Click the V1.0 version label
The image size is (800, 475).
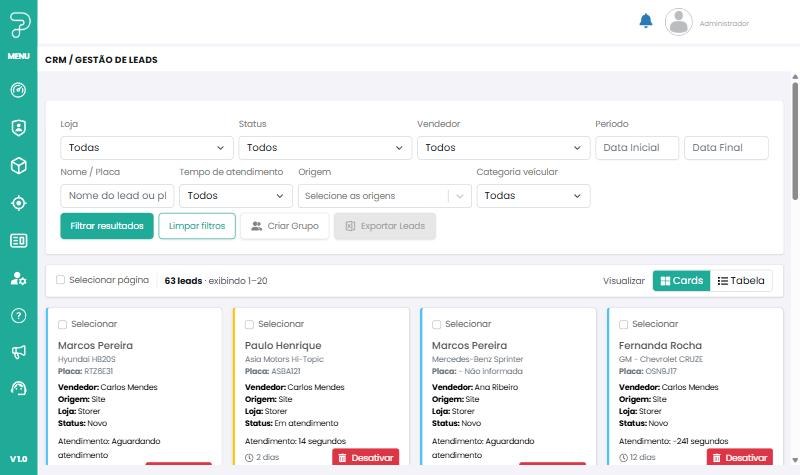click(x=18, y=459)
